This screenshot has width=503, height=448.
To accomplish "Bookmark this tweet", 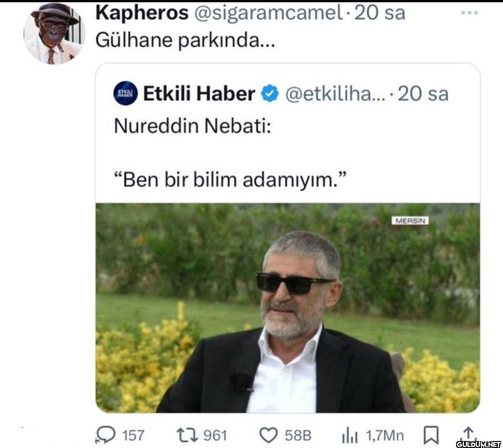I will 431,435.
